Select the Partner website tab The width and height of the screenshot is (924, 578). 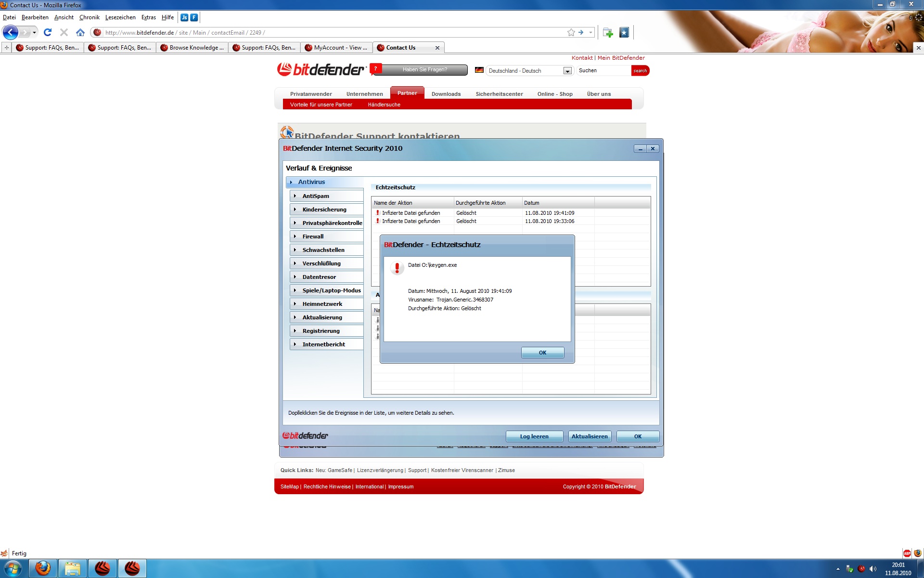tap(407, 93)
